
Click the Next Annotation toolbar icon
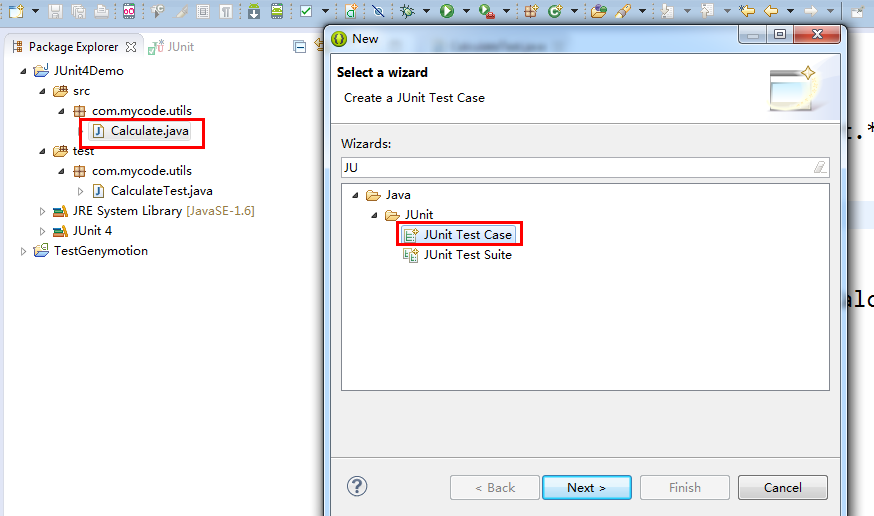(x=667, y=11)
